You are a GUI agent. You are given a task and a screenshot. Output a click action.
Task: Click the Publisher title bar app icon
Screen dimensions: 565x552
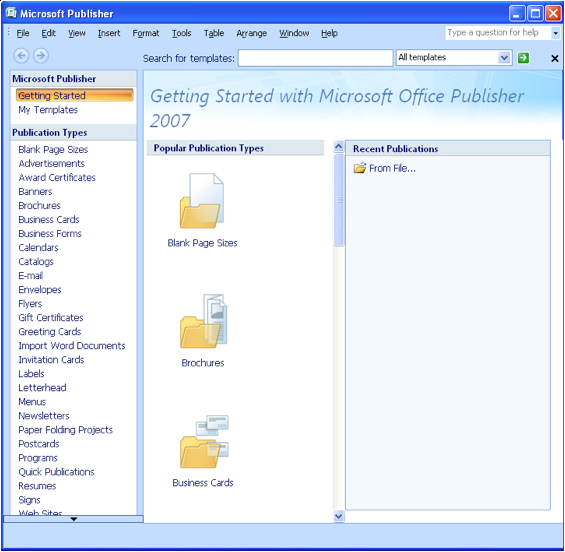[x=11, y=13]
